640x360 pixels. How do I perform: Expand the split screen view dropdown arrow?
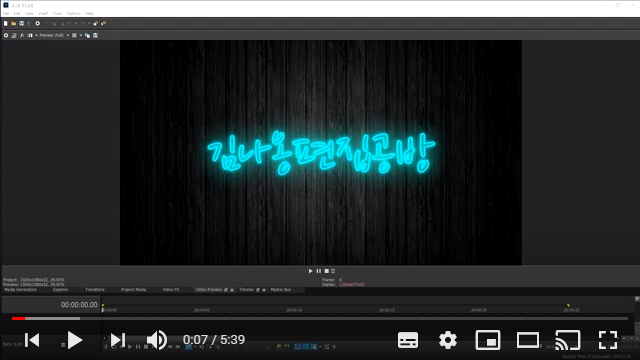click(x=36, y=36)
